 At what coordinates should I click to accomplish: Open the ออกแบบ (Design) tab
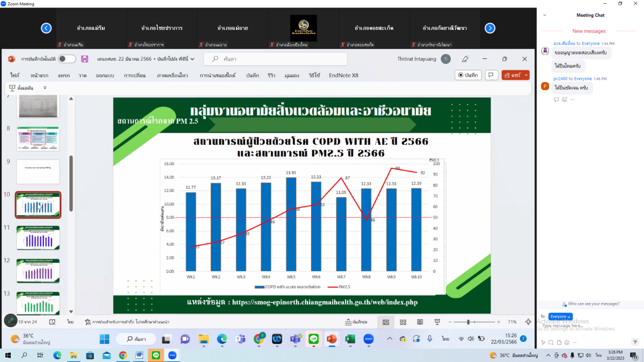[105, 76]
